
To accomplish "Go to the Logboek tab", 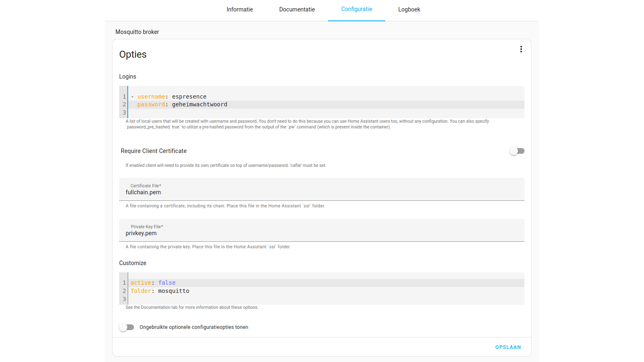I will 409,9.
